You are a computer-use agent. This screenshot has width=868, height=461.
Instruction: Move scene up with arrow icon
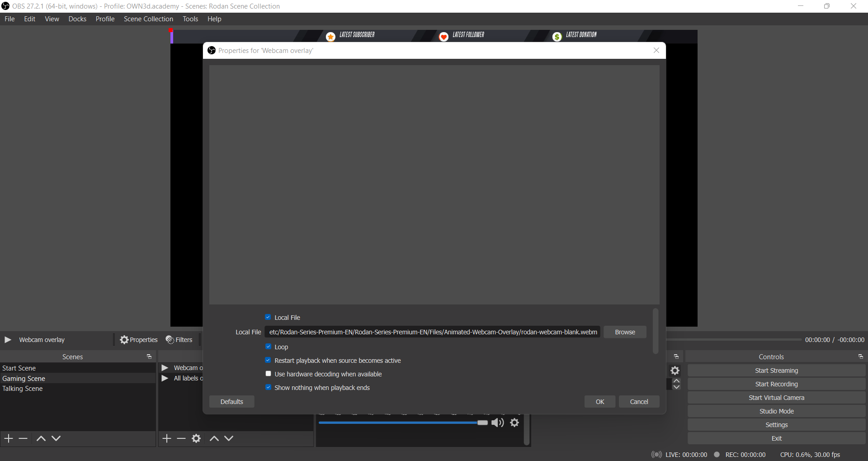[41, 438]
